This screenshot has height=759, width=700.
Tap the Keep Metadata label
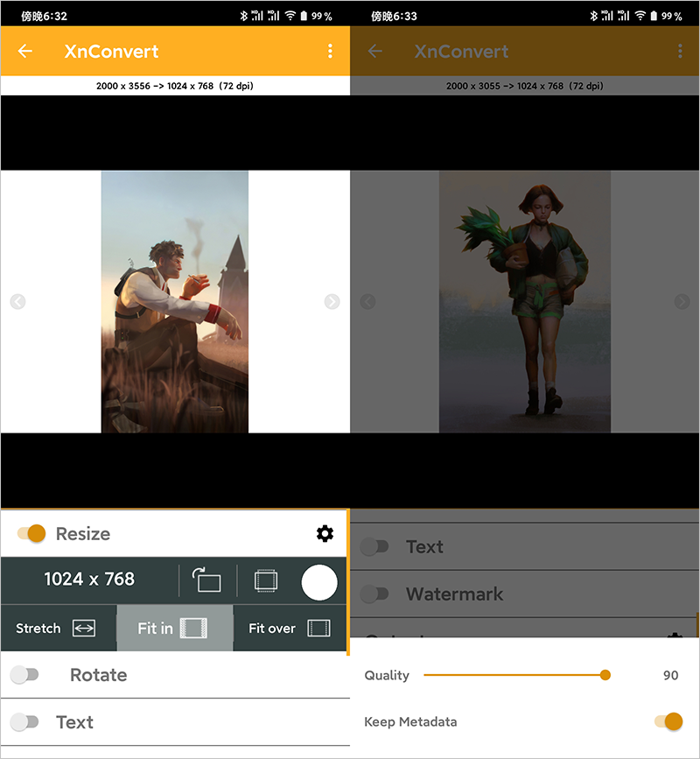click(x=410, y=721)
